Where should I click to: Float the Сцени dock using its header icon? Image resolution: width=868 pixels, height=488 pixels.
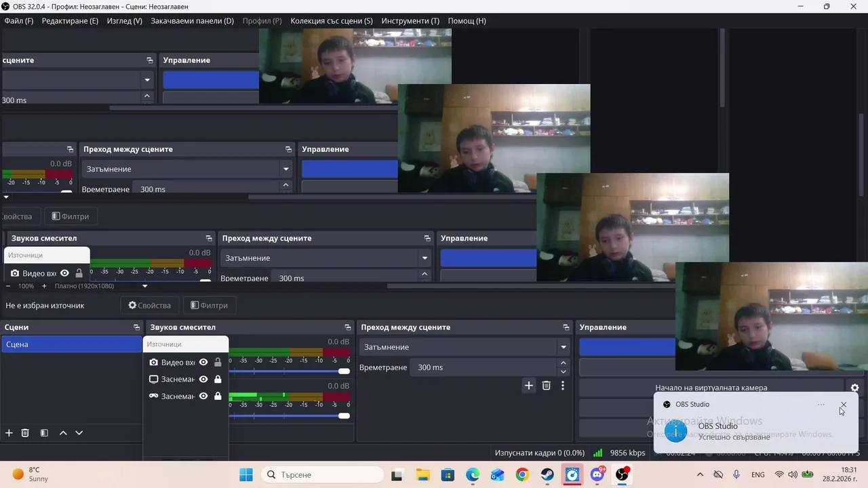(x=136, y=327)
